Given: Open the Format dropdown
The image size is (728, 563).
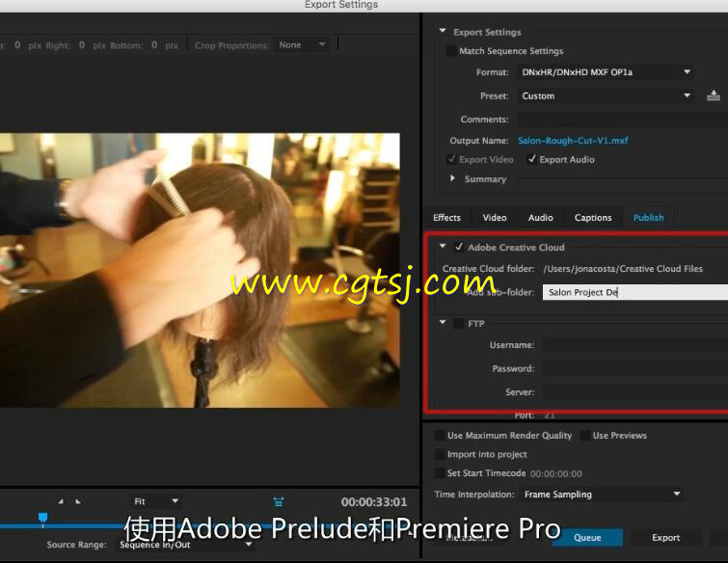Looking at the screenshot, I should click(x=606, y=72).
